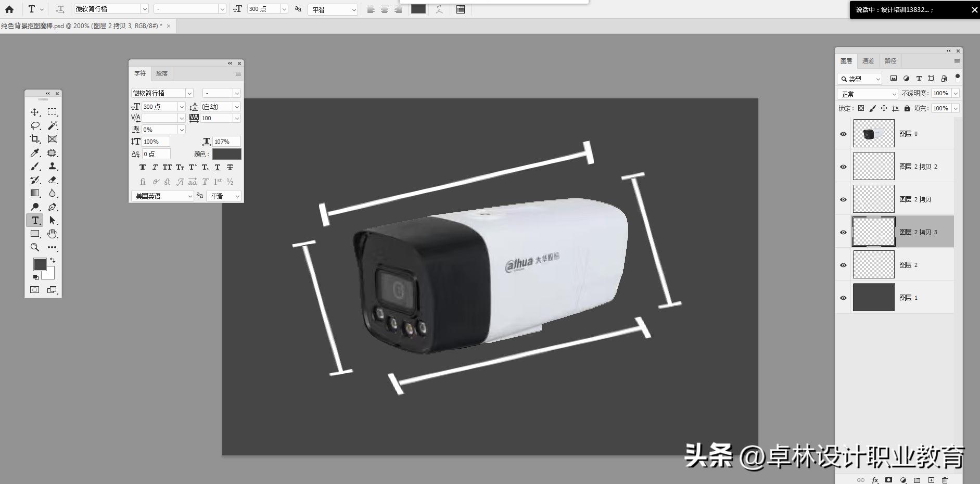The image size is (980, 484).
Task: Delete the selected layer via trash icon
Action: [x=945, y=480]
